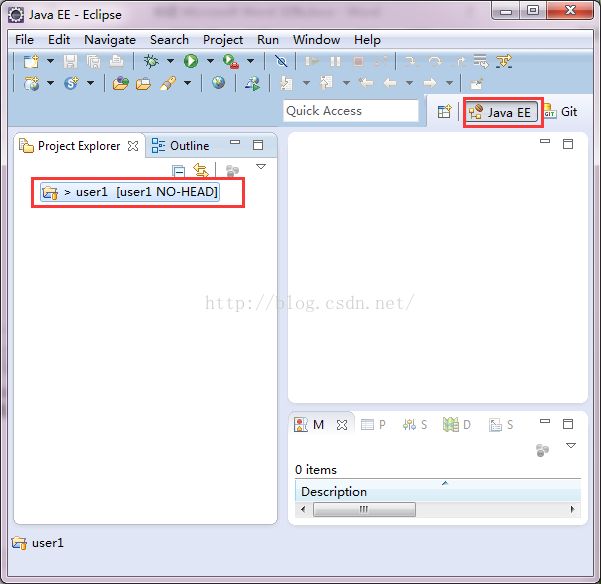The width and height of the screenshot is (601, 584).
Task: Toggle Skip All Breakpoints
Action: 281,61
